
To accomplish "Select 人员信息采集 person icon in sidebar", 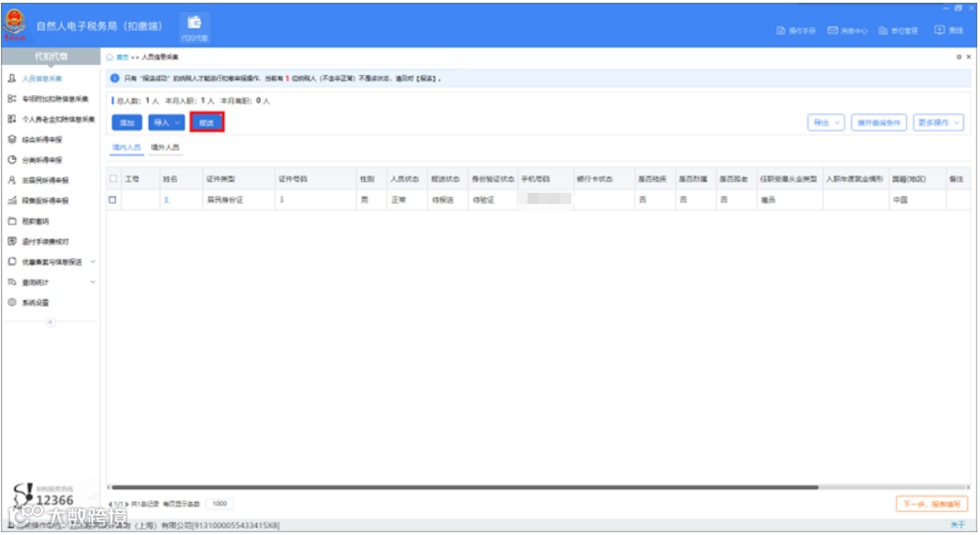I will 12,78.
